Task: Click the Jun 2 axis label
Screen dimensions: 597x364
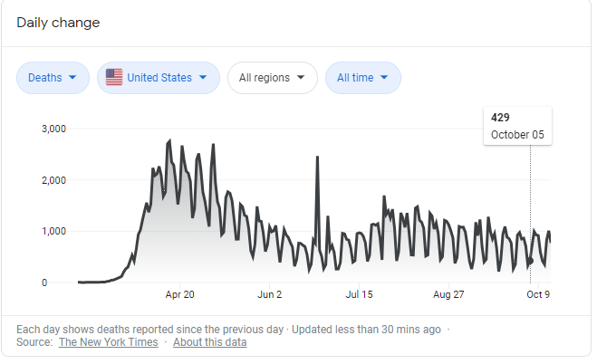Action: (271, 294)
